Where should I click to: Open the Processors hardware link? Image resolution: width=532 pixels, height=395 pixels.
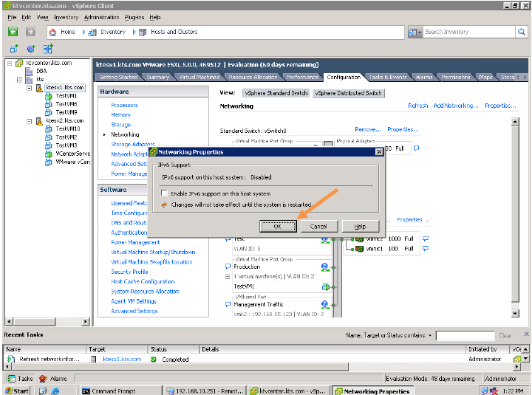tap(124, 105)
